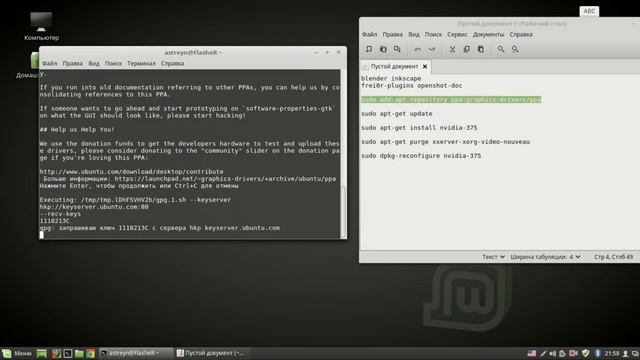The image size is (640, 360).
Task: Click the 'blender inkscape' line in the editor
Action: point(391,78)
